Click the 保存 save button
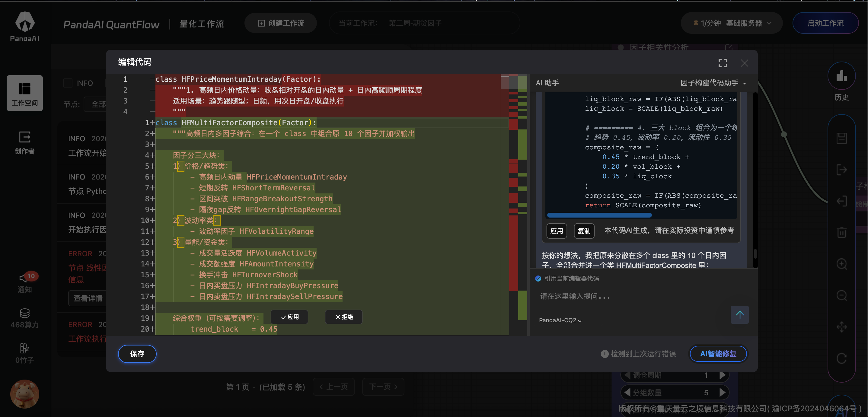868x417 pixels. pyautogui.click(x=137, y=354)
